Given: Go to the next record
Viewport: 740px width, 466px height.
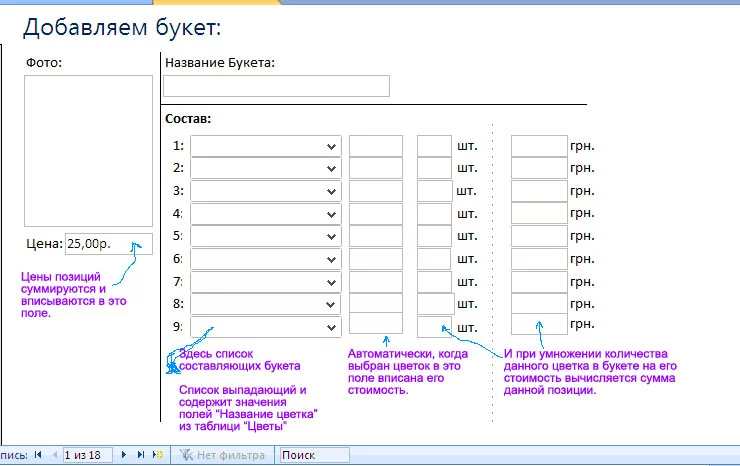Looking at the screenshot, I should tap(124, 455).
